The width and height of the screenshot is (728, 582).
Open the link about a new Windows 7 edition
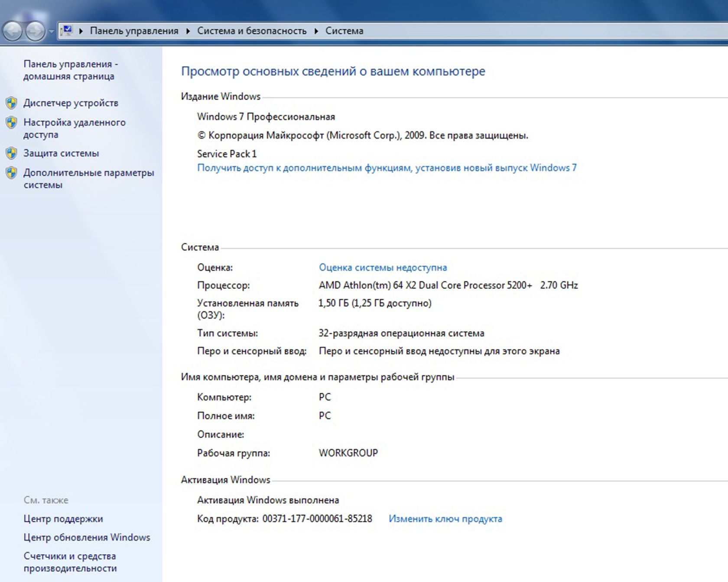pos(387,168)
